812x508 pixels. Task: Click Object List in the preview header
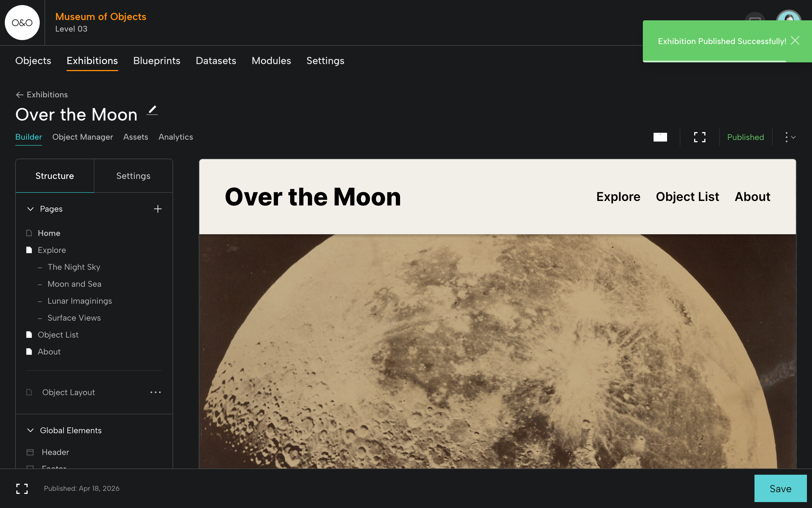click(x=687, y=196)
